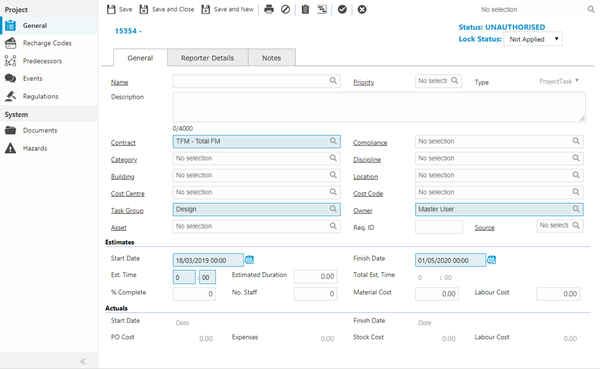Click the Cost Code search icon

click(576, 192)
